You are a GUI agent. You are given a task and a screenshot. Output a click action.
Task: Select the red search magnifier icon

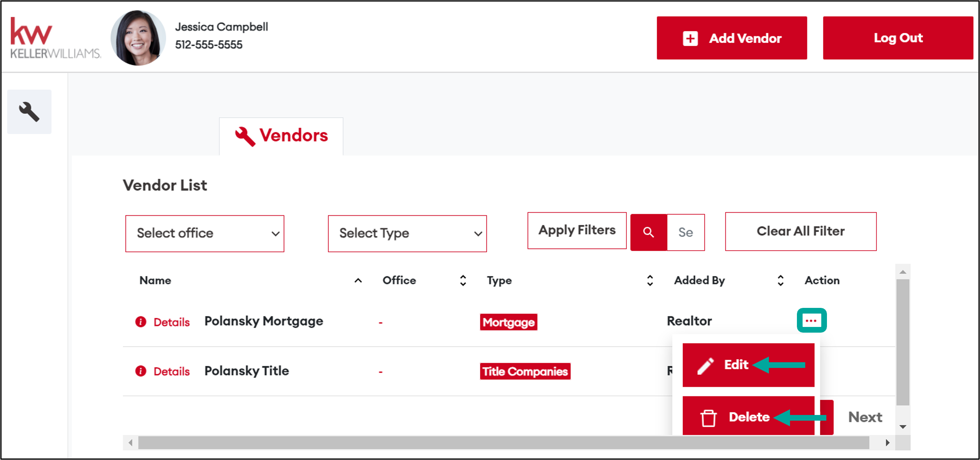[x=648, y=232]
